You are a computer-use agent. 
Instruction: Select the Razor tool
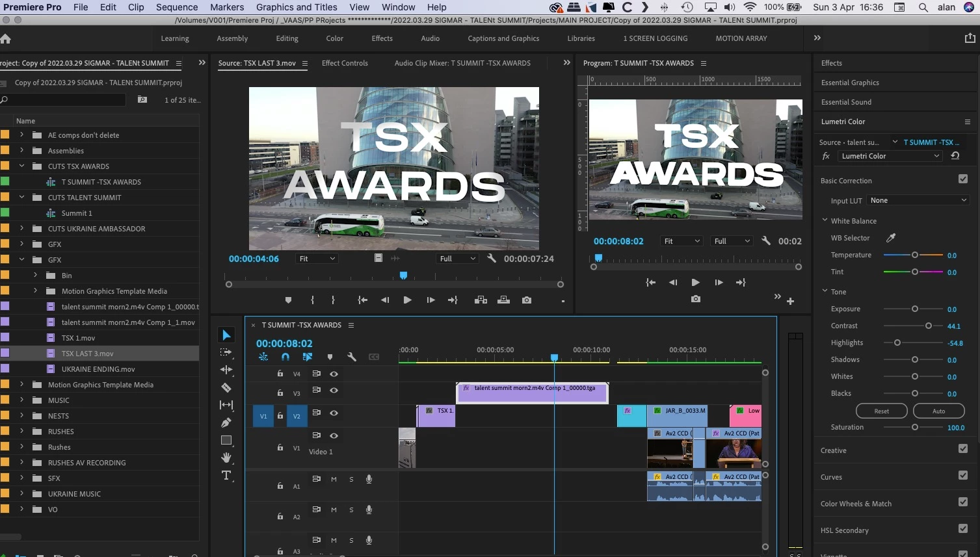(226, 387)
